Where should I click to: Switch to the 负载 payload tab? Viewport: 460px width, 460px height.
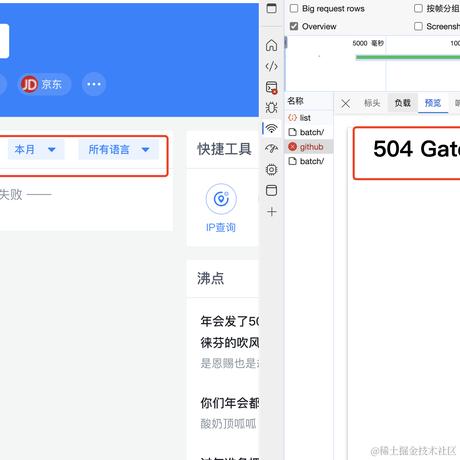[402, 103]
